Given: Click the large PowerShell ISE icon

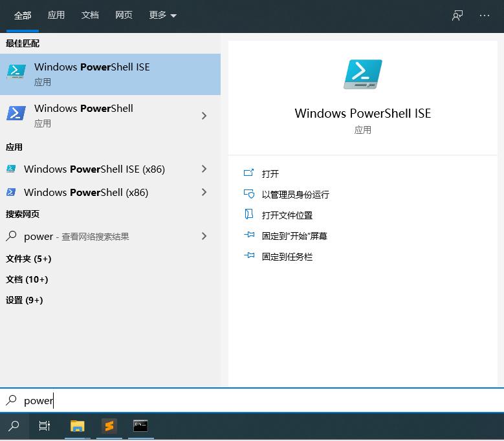Looking at the screenshot, I should (x=362, y=74).
